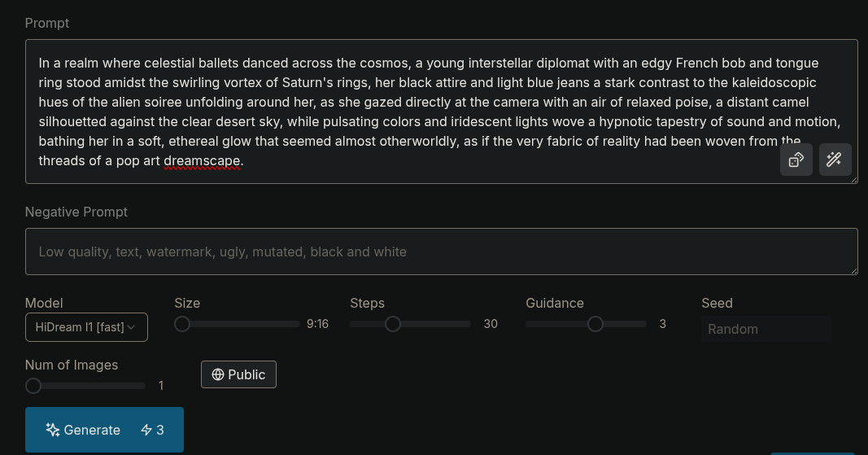Click the Num of Images slider handle

[x=33, y=386]
